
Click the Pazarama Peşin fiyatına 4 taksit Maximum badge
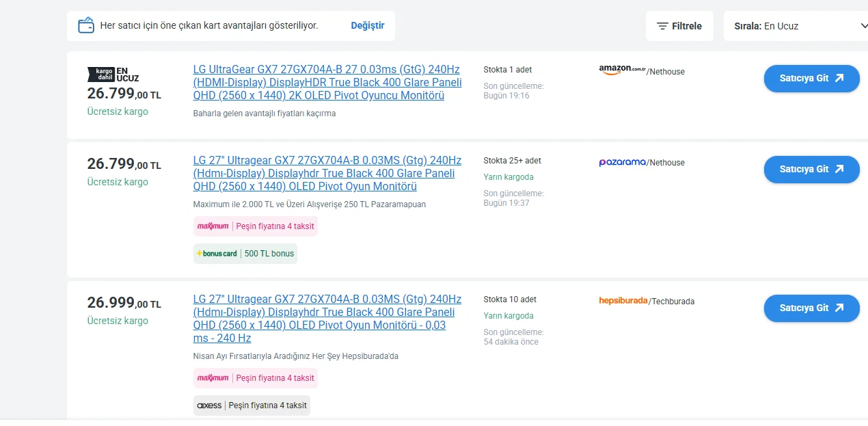click(x=256, y=226)
